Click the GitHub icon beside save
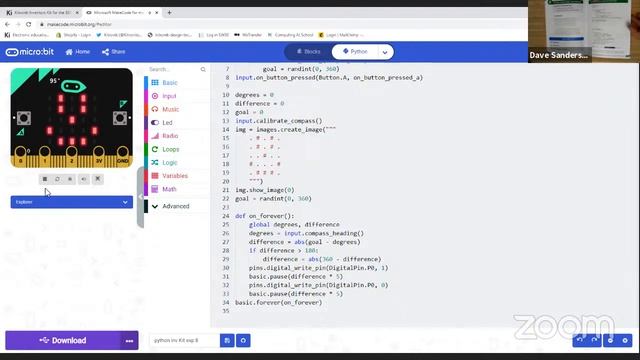 tap(243, 340)
